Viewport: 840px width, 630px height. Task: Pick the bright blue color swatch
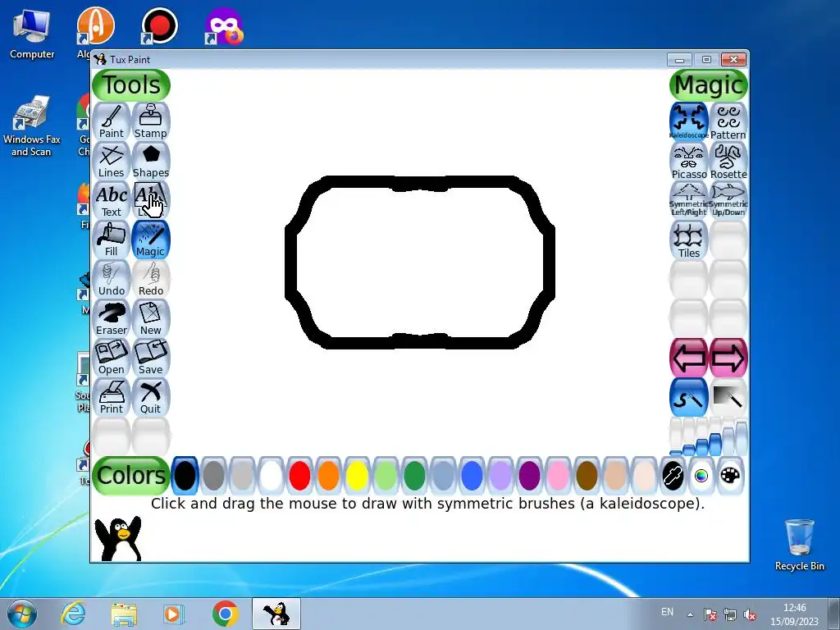coord(472,476)
